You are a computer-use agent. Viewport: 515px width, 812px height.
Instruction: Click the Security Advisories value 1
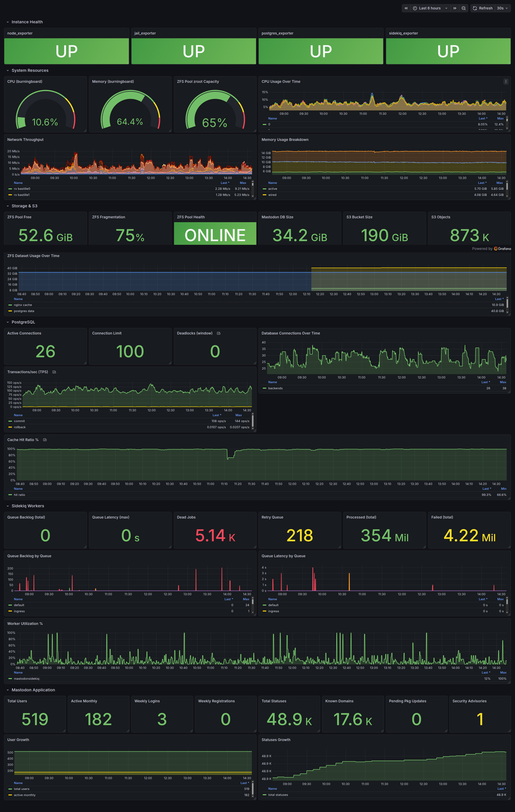480,719
